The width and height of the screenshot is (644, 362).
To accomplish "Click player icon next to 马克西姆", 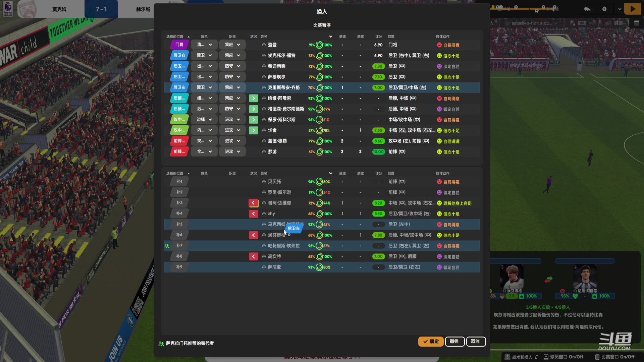I will tap(264, 224).
